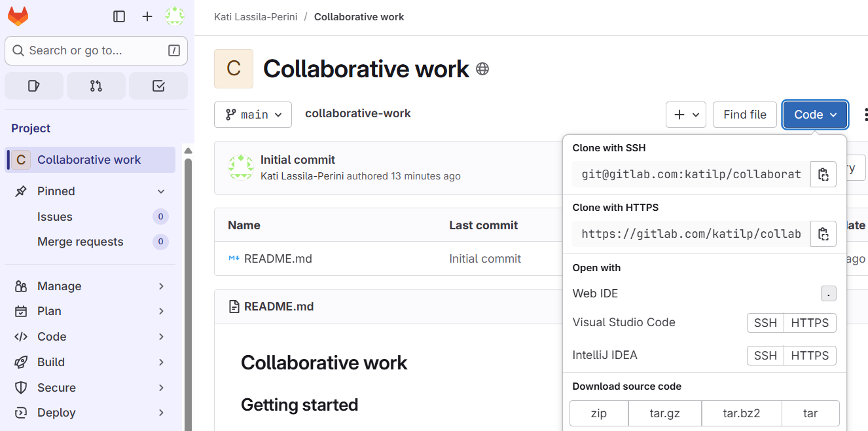Toggle the sidebar collapse icon
The width and height of the screenshot is (868, 431).
(119, 16)
